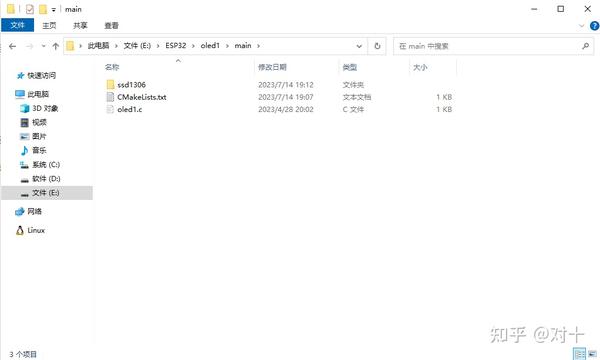Click the properties checkmark icon in title bar
The height and width of the screenshot is (360, 600).
(29, 9)
